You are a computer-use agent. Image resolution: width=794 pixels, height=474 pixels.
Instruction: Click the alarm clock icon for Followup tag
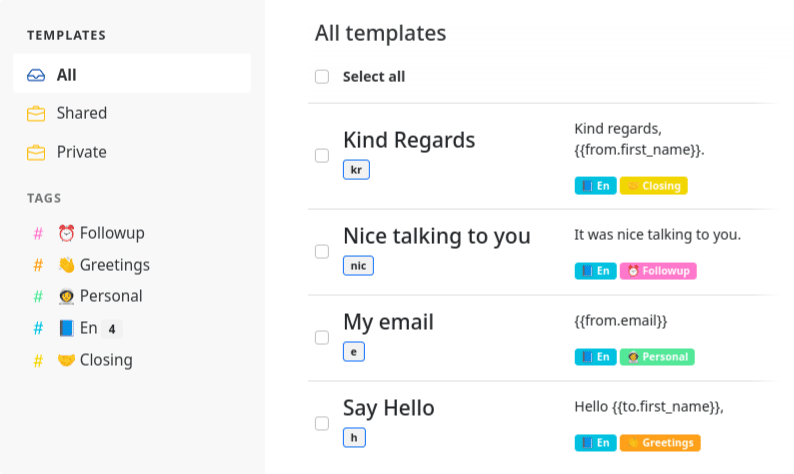[66, 233]
